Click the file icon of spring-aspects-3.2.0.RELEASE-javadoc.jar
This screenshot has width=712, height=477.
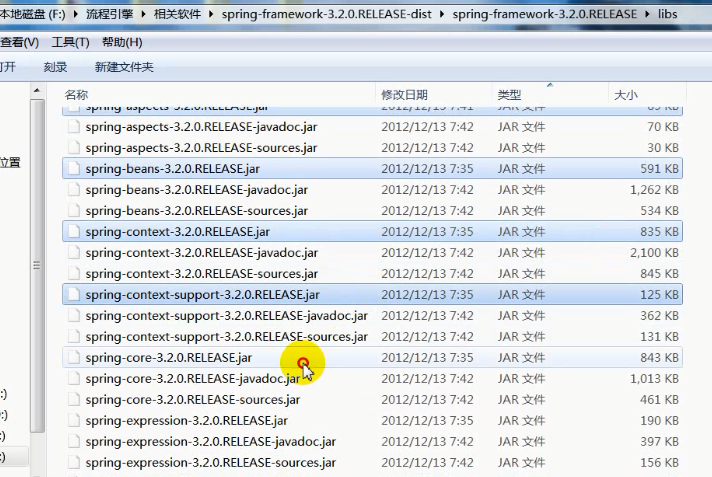point(74,127)
